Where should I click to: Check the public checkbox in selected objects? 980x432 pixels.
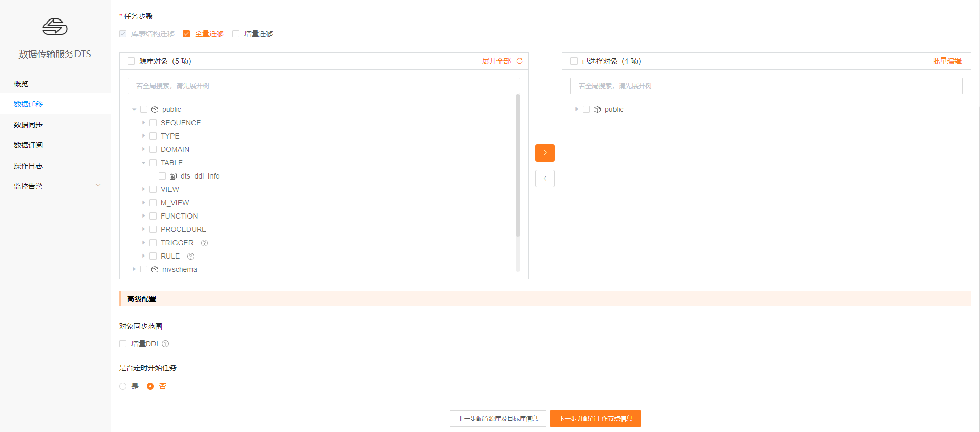pos(586,109)
